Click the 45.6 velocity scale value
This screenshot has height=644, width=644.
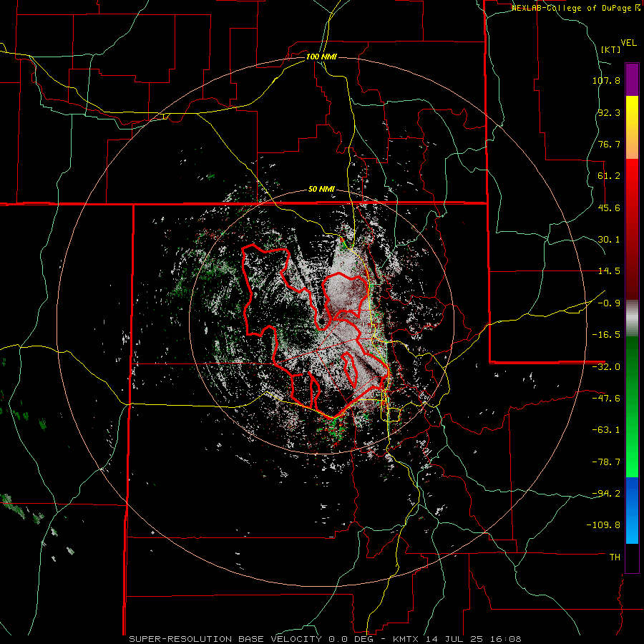pyautogui.click(x=609, y=208)
